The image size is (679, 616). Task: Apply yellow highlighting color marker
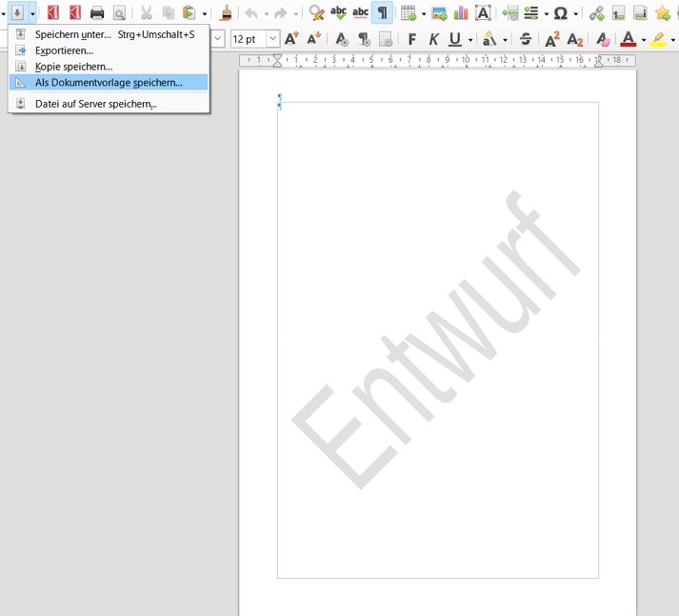coord(658,39)
